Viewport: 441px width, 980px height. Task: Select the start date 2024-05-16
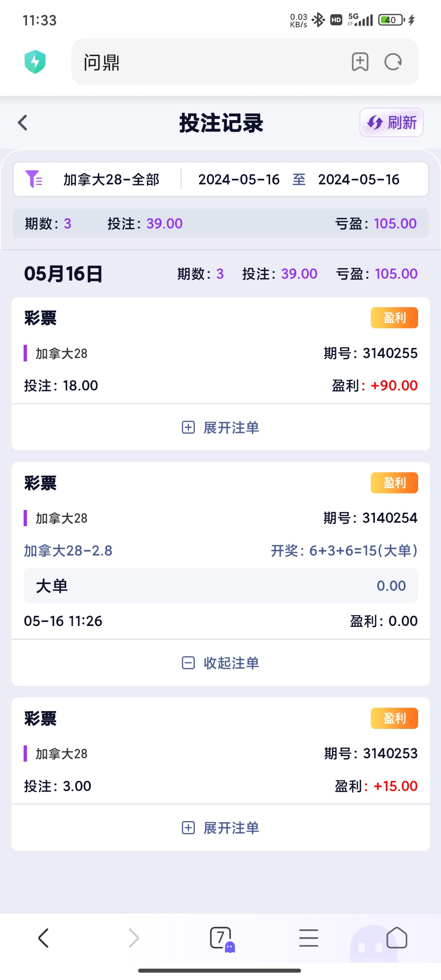click(239, 180)
